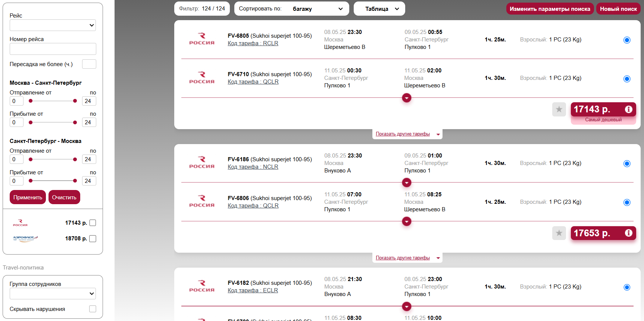This screenshot has height=321, width=644.
Task: Open info icon on 17653 р. price
Action: (x=629, y=233)
